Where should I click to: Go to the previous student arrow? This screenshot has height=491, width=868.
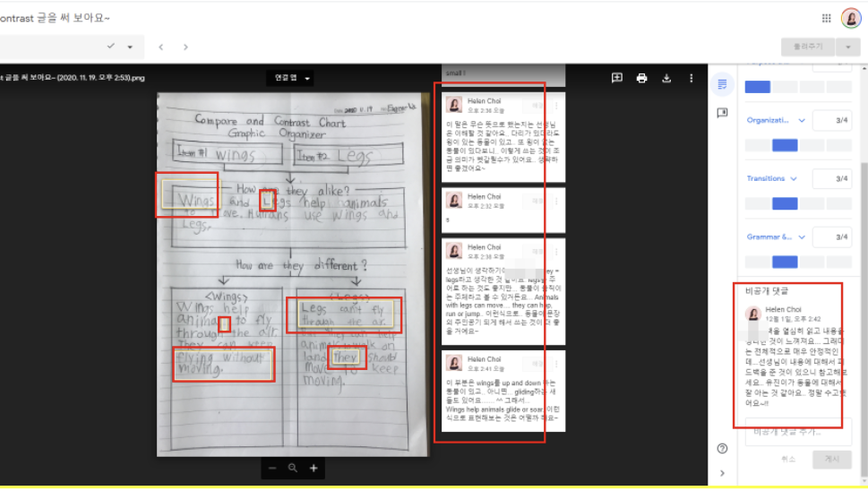pyautogui.click(x=161, y=47)
